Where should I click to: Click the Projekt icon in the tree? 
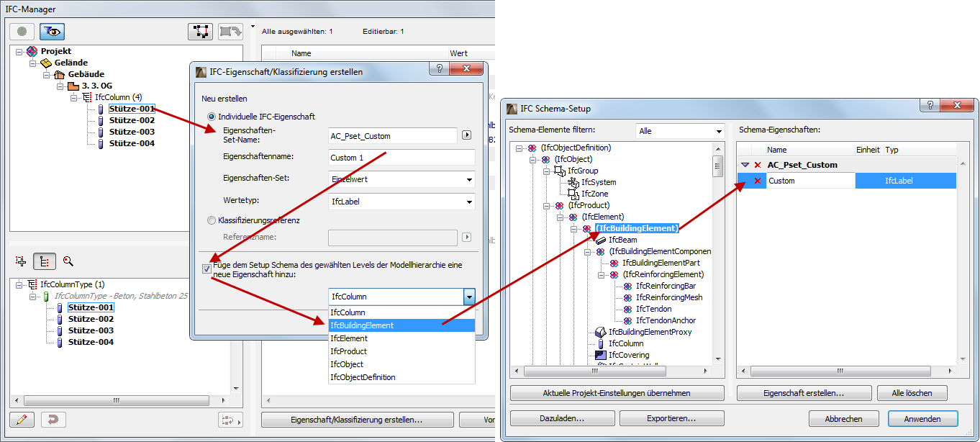[32, 51]
